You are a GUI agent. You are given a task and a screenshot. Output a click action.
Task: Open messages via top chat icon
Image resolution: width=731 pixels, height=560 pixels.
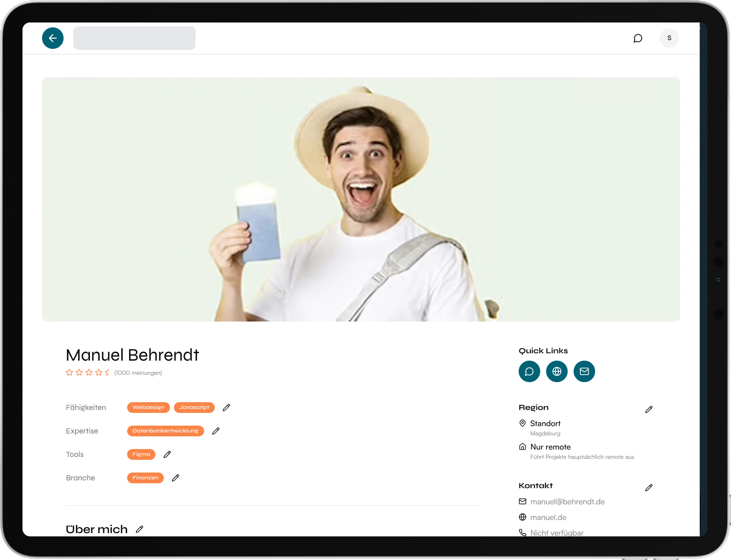pos(638,38)
